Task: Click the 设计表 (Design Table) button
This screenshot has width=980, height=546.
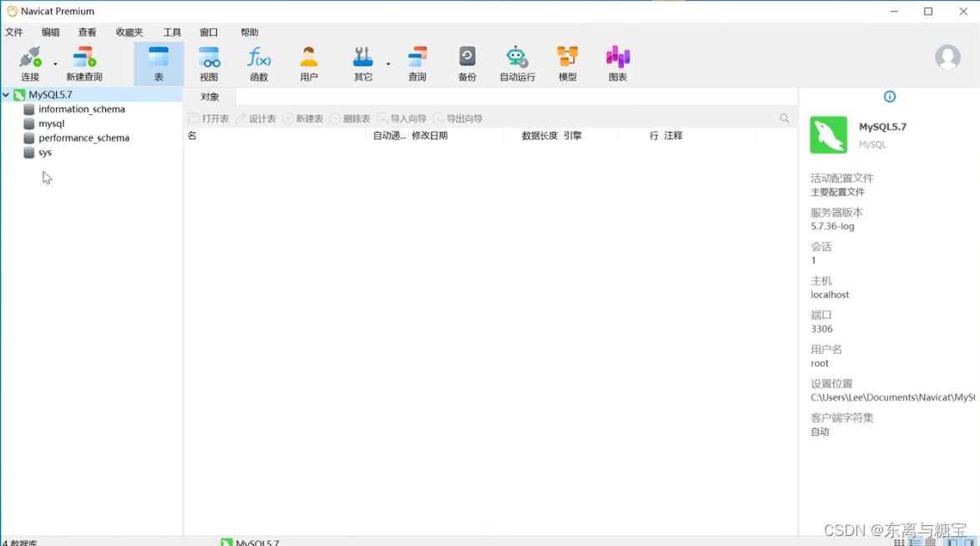Action: click(x=255, y=119)
